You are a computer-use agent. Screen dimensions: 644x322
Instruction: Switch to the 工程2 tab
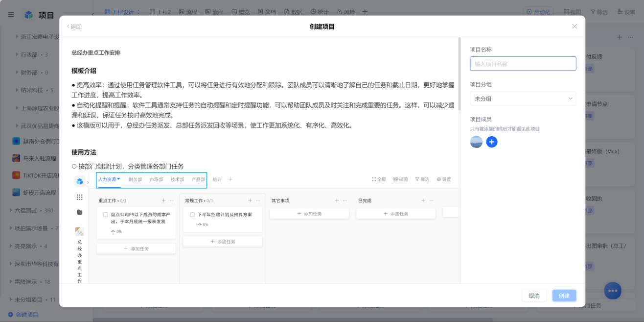coord(160,12)
